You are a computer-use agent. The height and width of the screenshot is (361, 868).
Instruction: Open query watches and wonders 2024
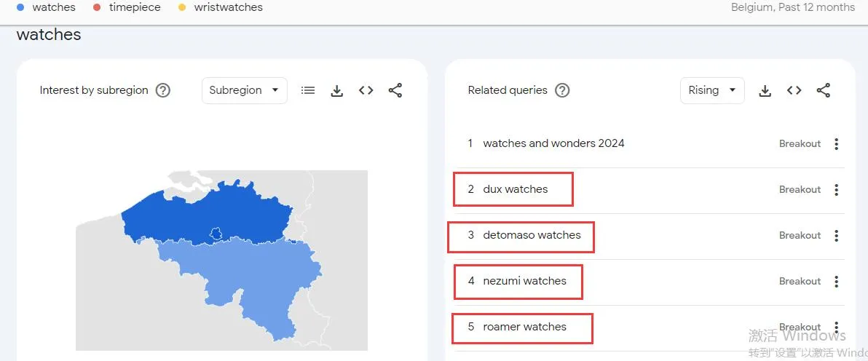click(x=553, y=143)
